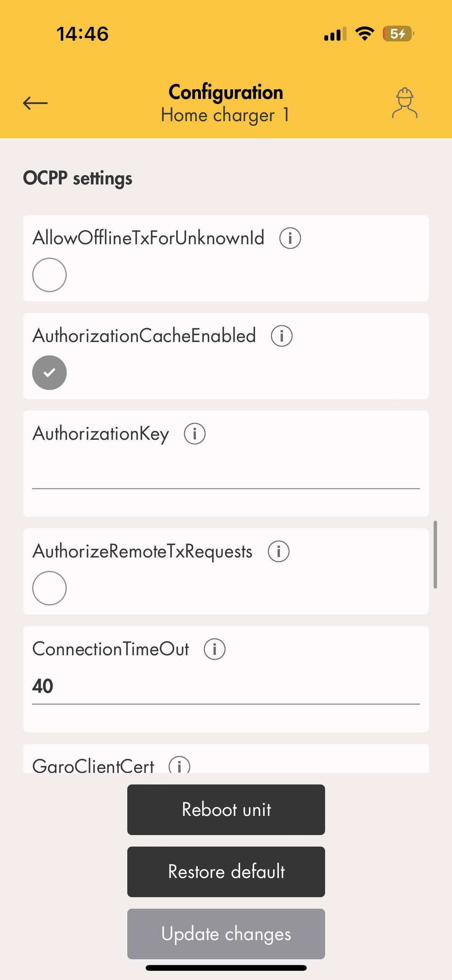Show info for AllowOfflineTxForUnknownId
This screenshot has width=452, height=980.
click(x=290, y=238)
